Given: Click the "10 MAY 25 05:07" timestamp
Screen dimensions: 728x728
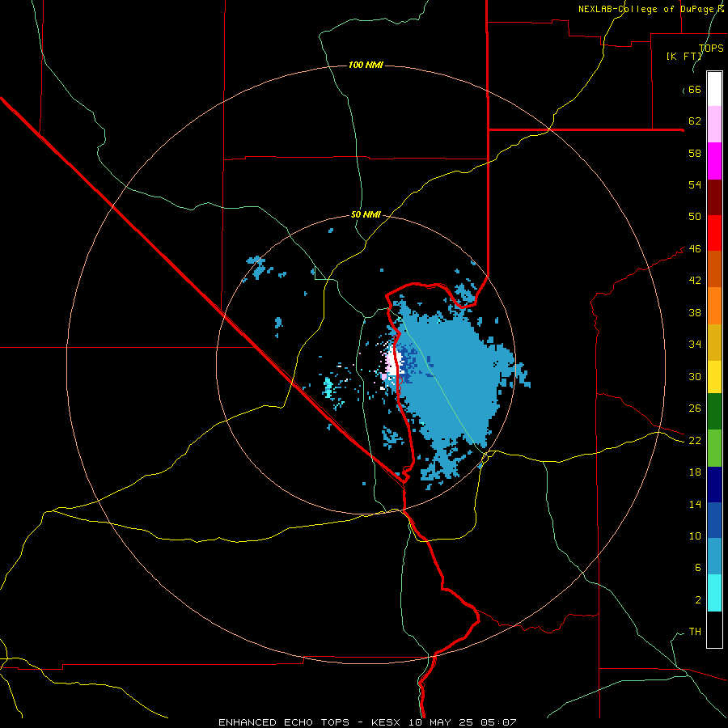Looking at the screenshot, I should [x=463, y=722].
